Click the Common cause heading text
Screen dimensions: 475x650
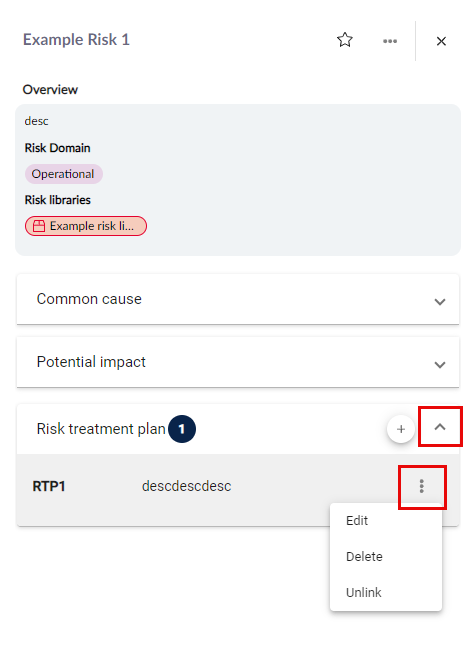click(x=89, y=299)
